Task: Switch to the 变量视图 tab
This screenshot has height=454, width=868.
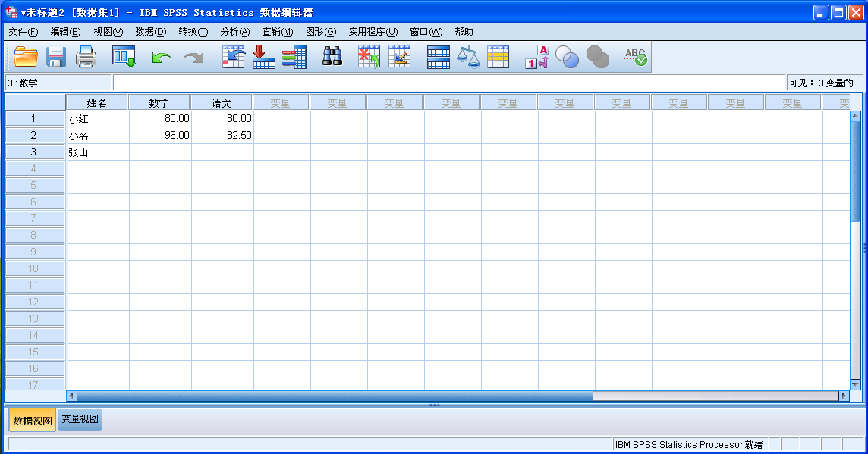Action: 80,419
